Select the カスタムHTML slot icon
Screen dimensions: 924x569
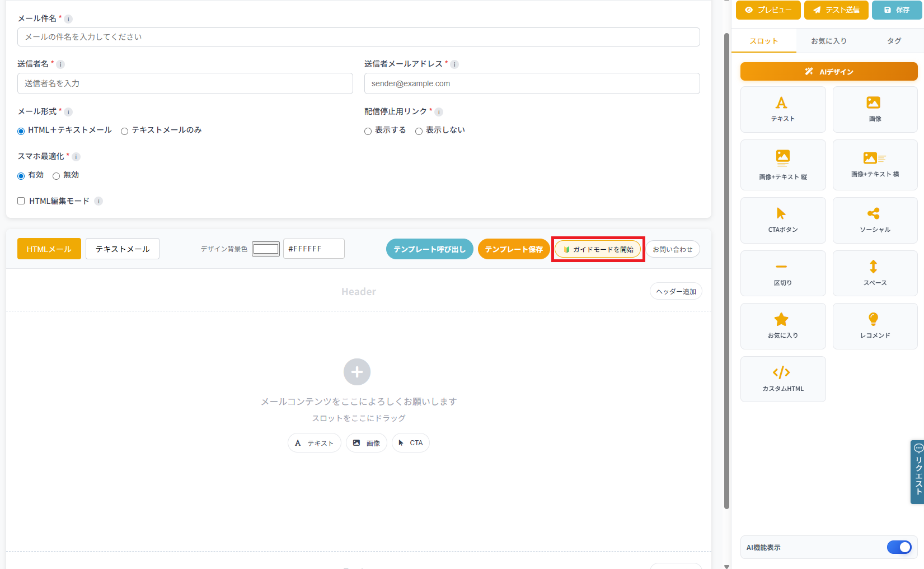tap(782, 379)
